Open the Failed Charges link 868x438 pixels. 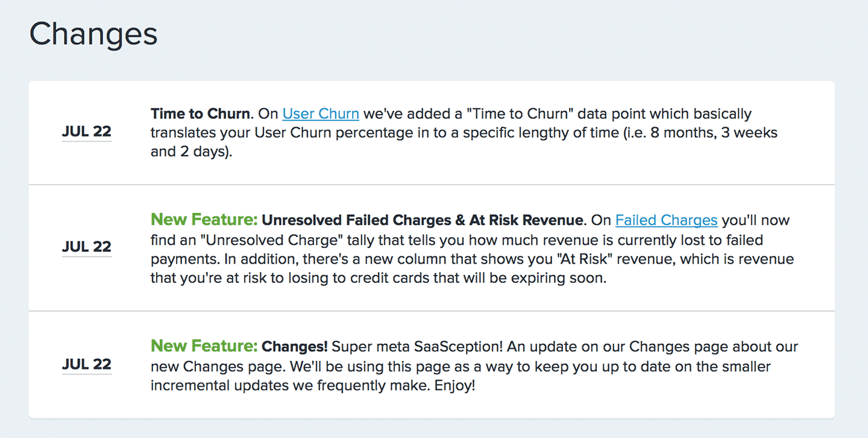pyautogui.click(x=666, y=220)
